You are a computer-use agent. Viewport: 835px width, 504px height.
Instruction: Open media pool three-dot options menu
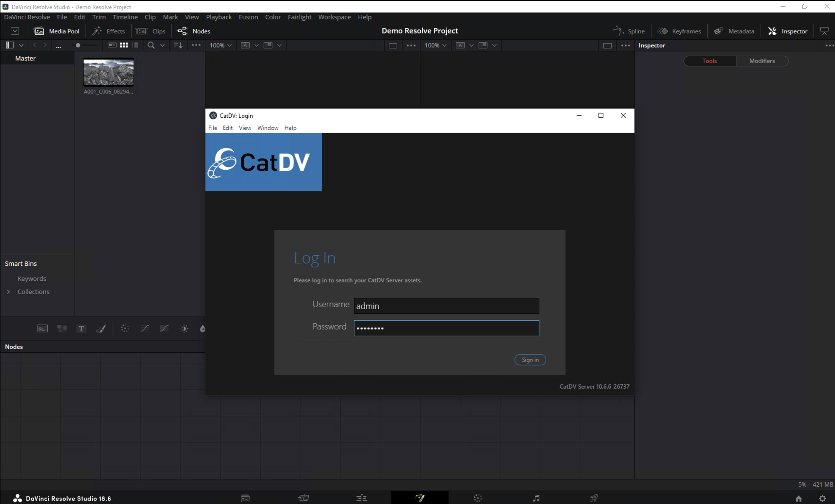[196, 45]
